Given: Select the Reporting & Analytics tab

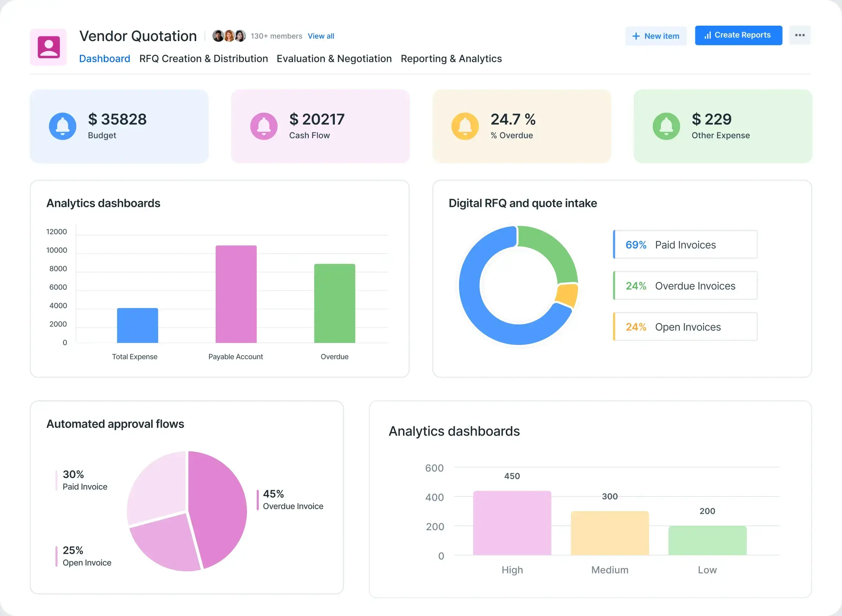Looking at the screenshot, I should pyautogui.click(x=451, y=59).
